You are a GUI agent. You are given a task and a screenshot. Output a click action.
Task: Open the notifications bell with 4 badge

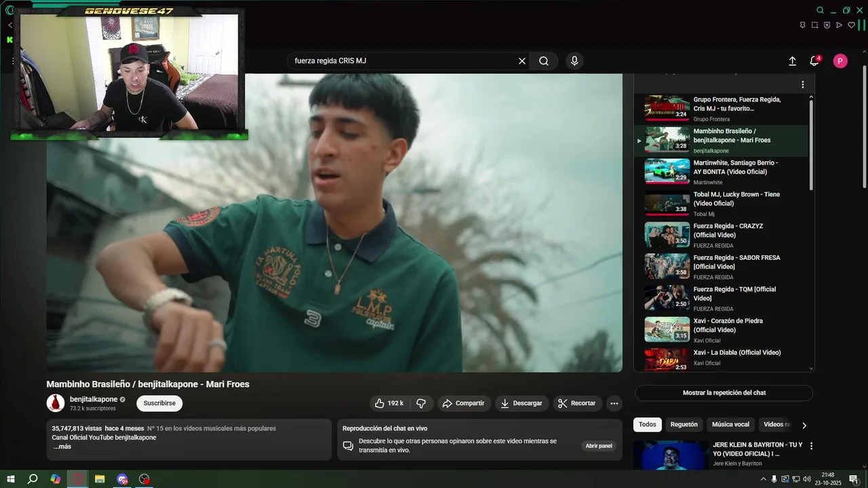pos(814,61)
